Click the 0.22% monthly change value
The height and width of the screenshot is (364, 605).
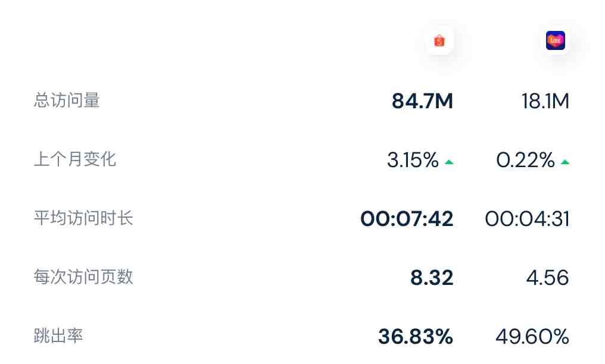(526, 160)
